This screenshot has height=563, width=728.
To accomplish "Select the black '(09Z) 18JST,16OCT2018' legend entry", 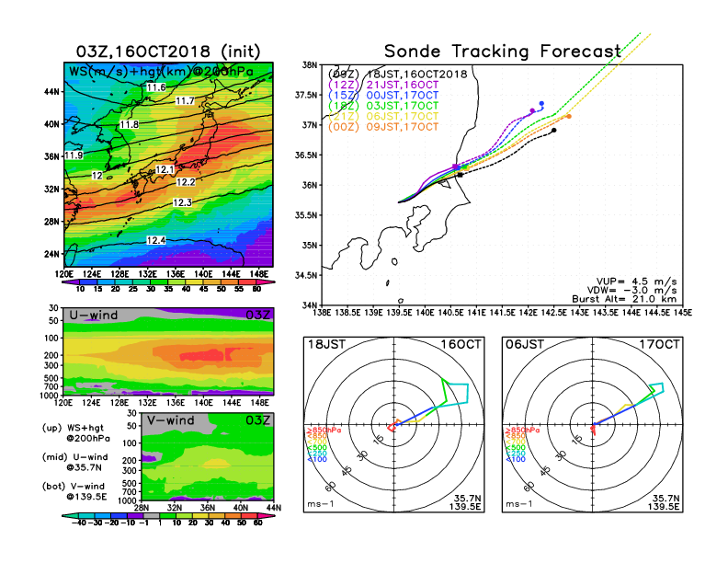I will 397,75.
